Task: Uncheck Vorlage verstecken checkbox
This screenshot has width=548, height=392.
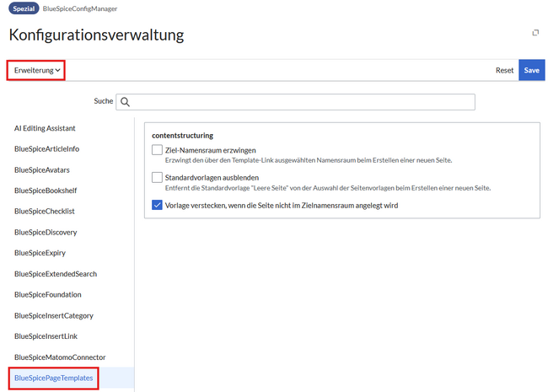Action: point(157,205)
